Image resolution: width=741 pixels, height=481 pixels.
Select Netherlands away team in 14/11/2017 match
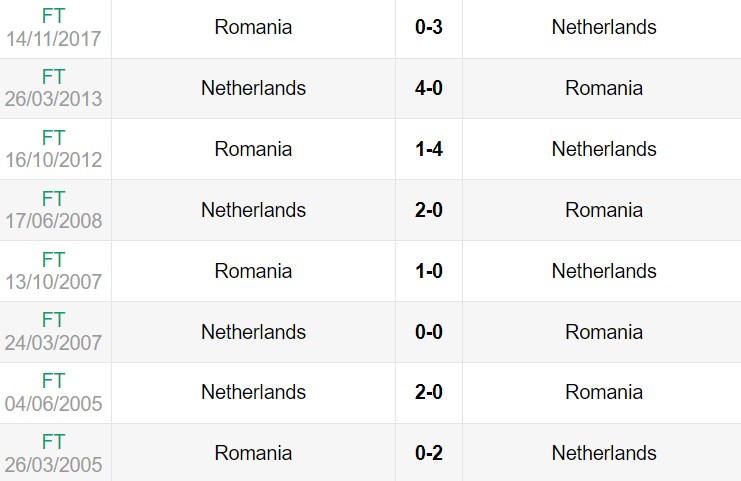coord(604,27)
